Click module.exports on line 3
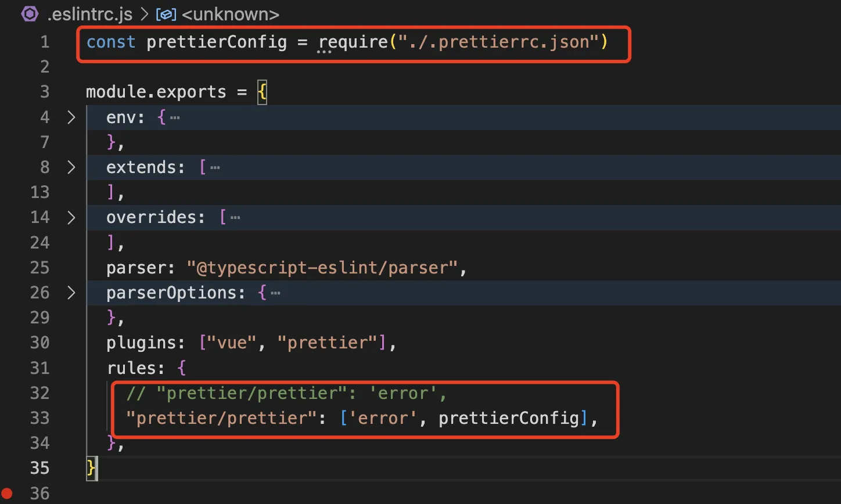Image resolution: width=841 pixels, height=504 pixels. coord(156,92)
